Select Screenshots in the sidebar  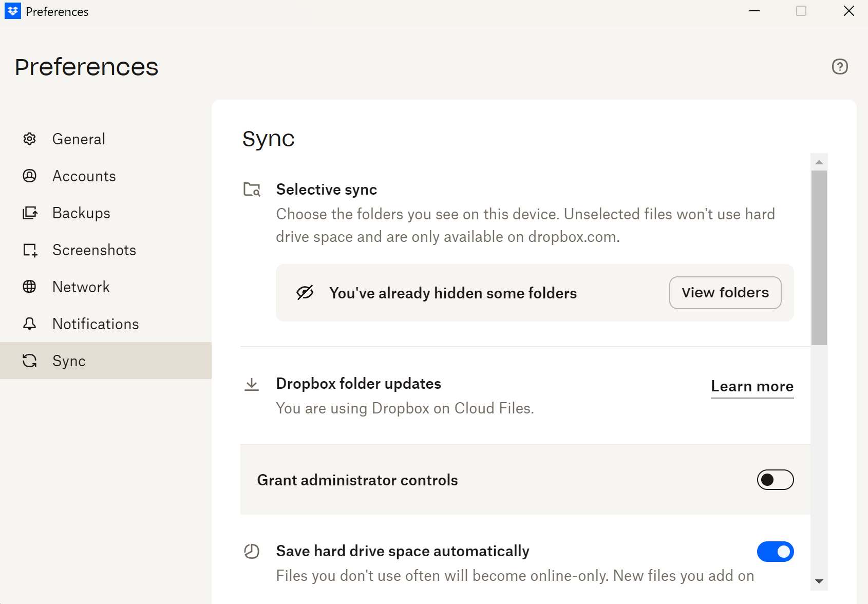[106, 250]
